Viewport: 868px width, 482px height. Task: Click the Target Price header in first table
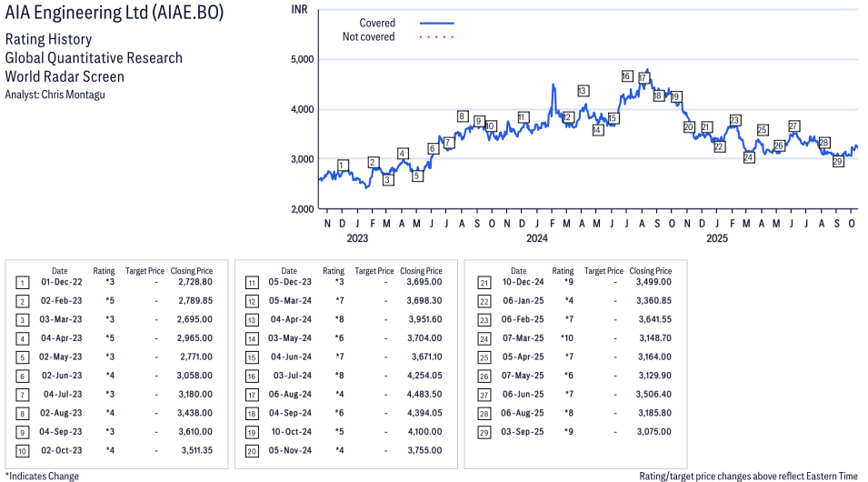pos(145,271)
